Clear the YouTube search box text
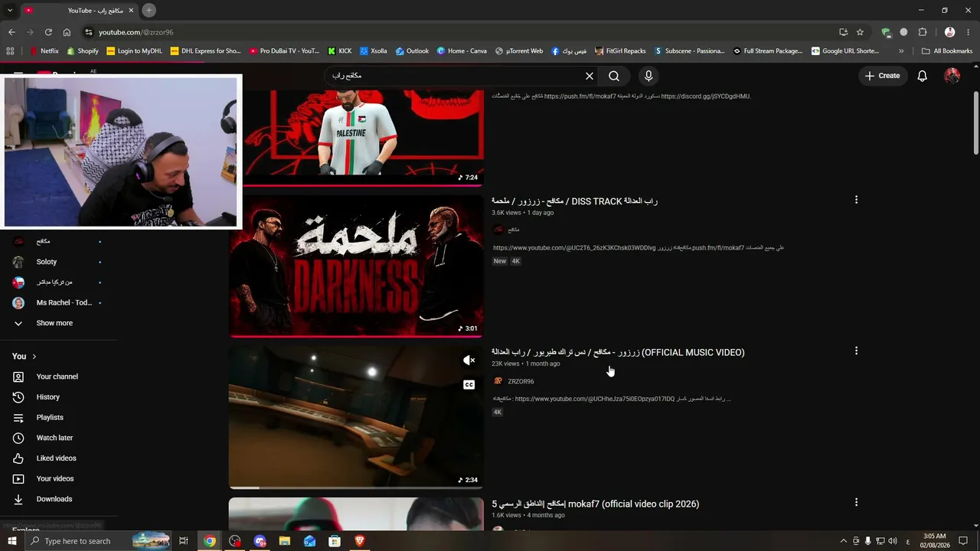Screen dimensions: 980x551 [590, 76]
